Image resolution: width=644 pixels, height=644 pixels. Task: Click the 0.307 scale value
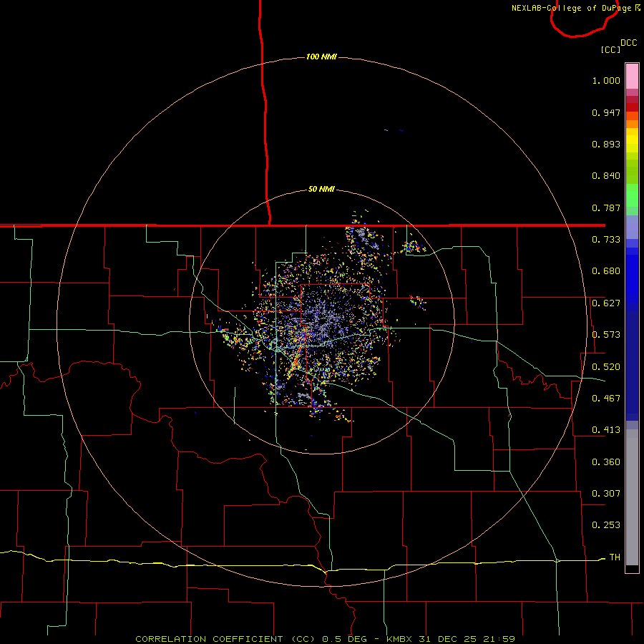click(606, 494)
